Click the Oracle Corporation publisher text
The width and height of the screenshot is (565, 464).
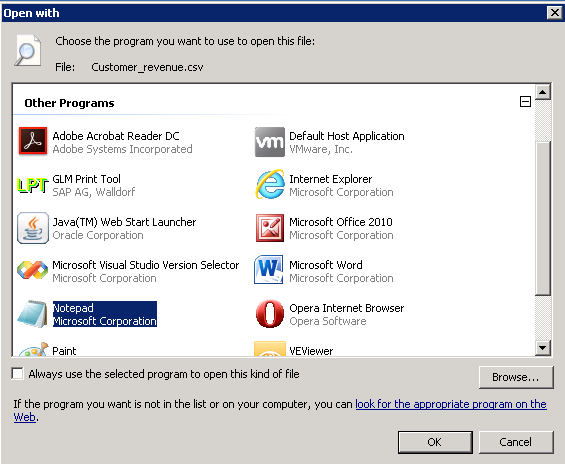tap(98, 235)
